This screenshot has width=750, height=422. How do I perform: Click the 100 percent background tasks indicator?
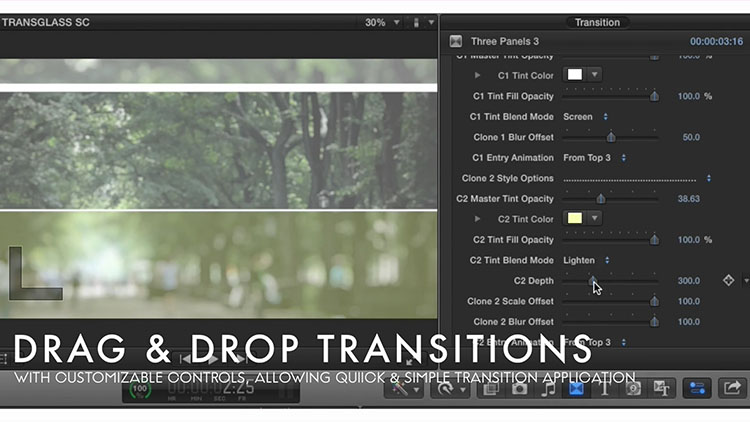(140, 389)
